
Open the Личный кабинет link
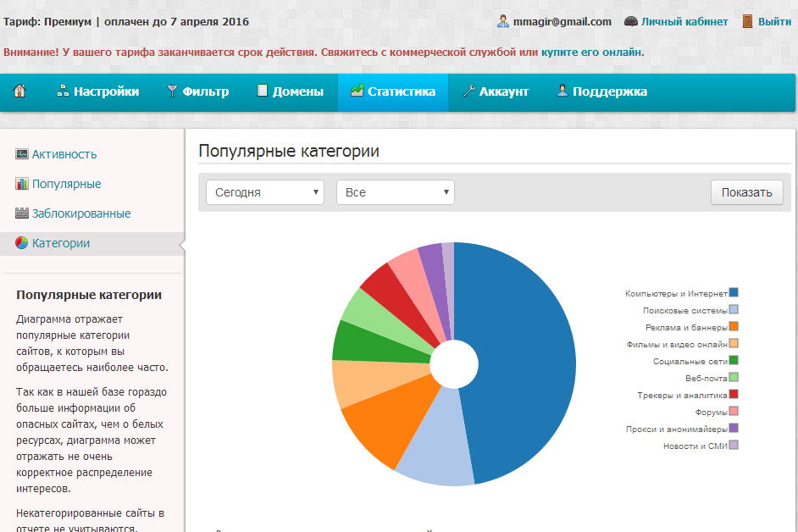[x=684, y=22]
